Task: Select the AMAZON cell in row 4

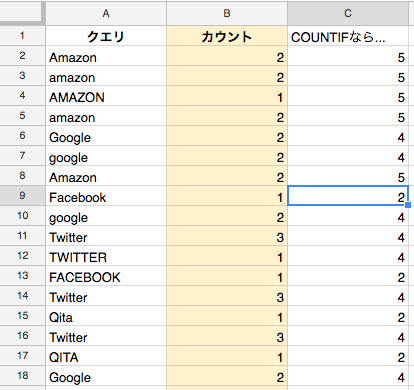Action: click(x=106, y=96)
